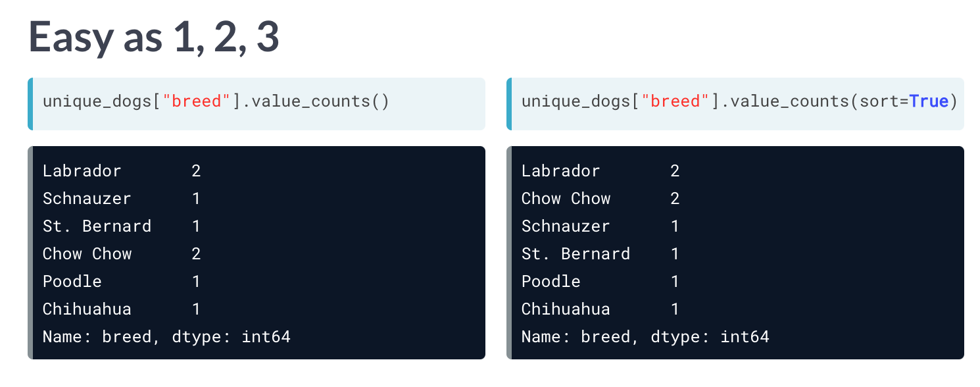Click Schnauzer row in the unsorted value_counts() output

tap(122, 199)
